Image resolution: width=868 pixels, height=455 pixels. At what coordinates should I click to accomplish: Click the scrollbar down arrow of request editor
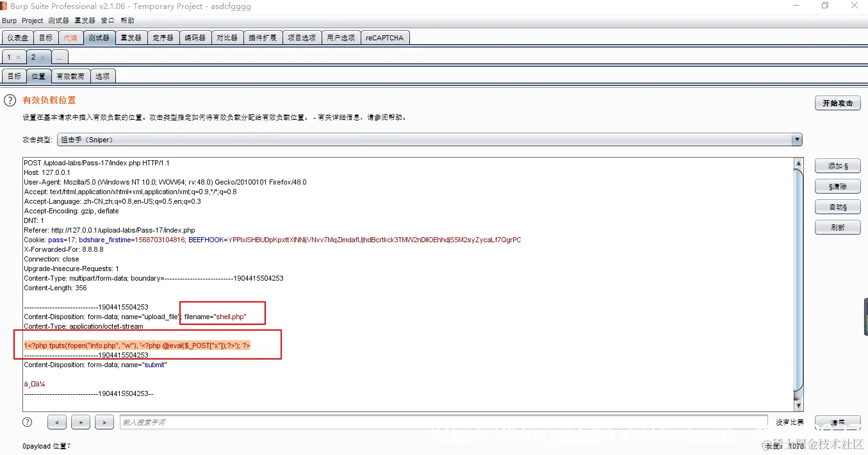(x=798, y=406)
